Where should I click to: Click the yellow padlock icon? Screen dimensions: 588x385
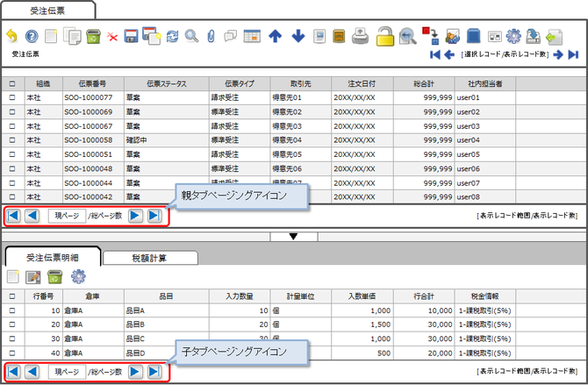[x=385, y=36]
